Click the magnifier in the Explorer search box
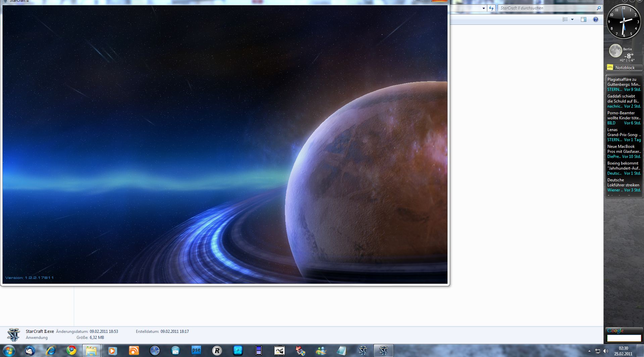644x357 pixels. (x=599, y=8)
